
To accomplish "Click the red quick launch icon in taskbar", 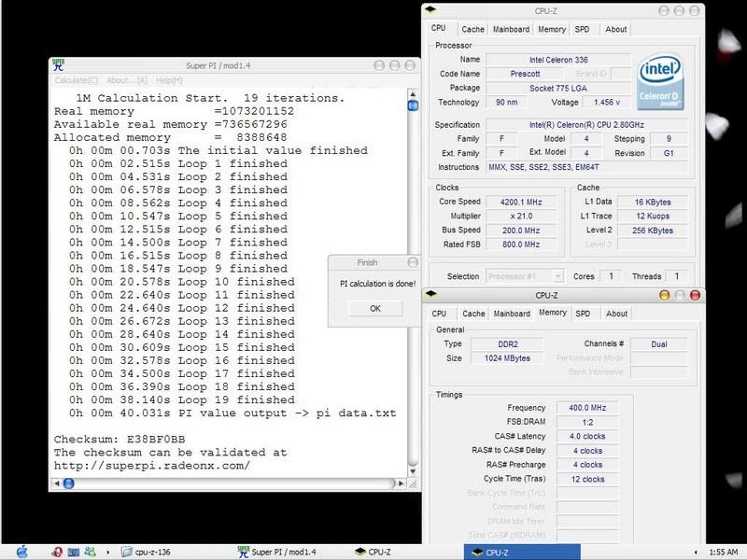I will click(57, 552).
